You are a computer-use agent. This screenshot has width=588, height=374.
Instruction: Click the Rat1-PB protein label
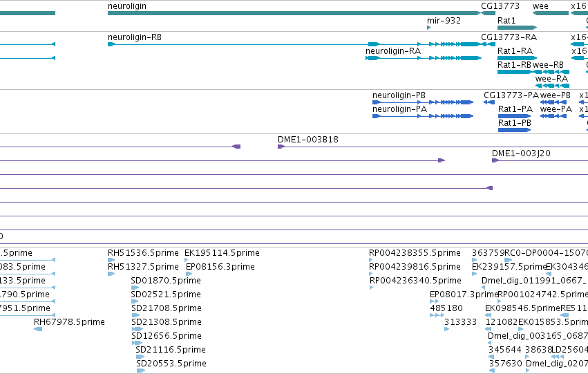pyautogui.click(x=515, y=123)
